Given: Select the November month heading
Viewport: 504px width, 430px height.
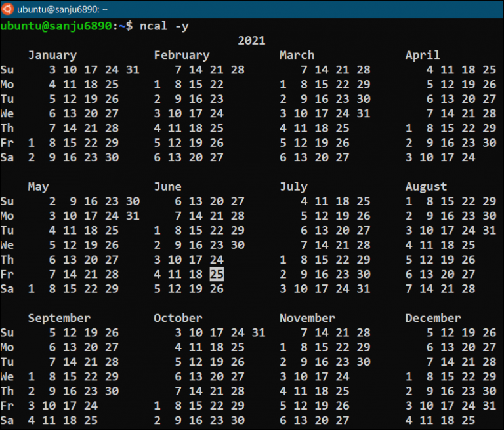Looking at the screenshot, I should [x=307, y=318].
